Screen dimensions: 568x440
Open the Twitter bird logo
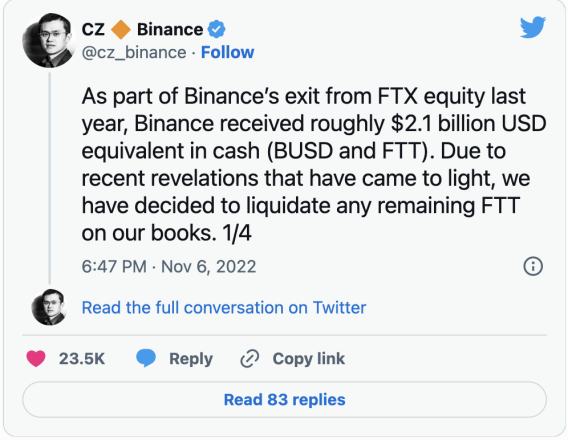click(x=532, y=27)
